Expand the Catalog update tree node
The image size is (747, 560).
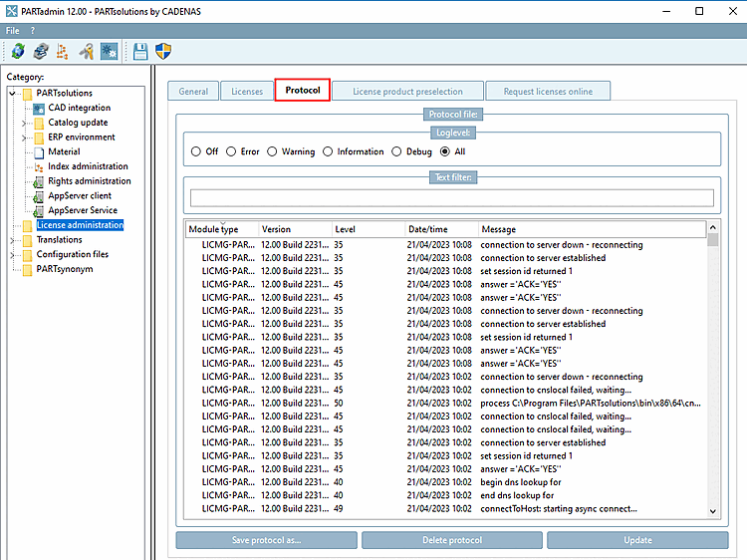tap(24, 123)
